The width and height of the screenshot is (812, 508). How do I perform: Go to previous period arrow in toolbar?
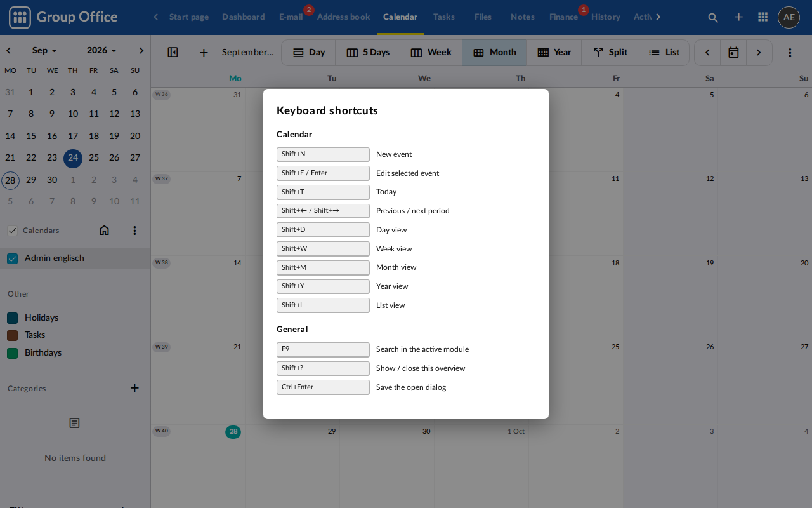(707, 52)
